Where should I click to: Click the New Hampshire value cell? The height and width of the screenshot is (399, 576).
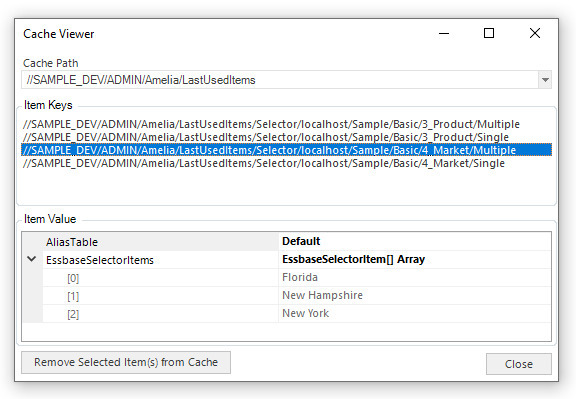pyautogui.click(x=415, y=295)
